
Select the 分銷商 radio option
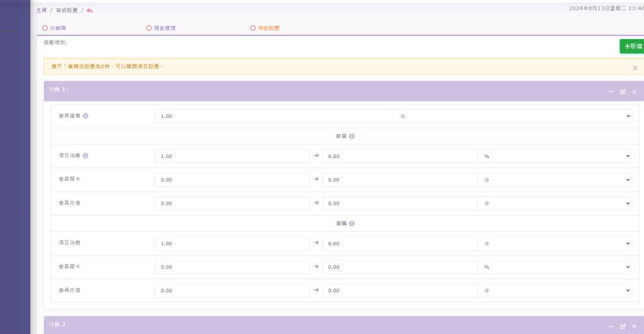pyautogui.click(x=45, y=28)
